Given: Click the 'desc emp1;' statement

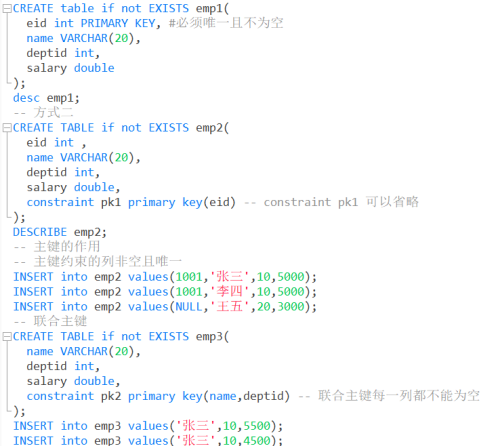Looking at the screenshot, I should [x=46, y=98].
